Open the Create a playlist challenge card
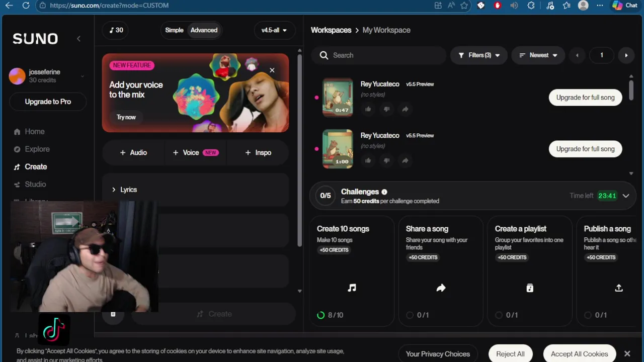Image resolution: width=644 pixels, height=362 pixels. tap(530, 271)
